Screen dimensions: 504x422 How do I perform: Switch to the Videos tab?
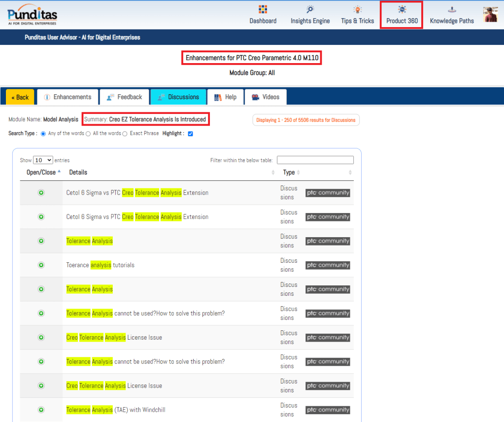(266, 97)
